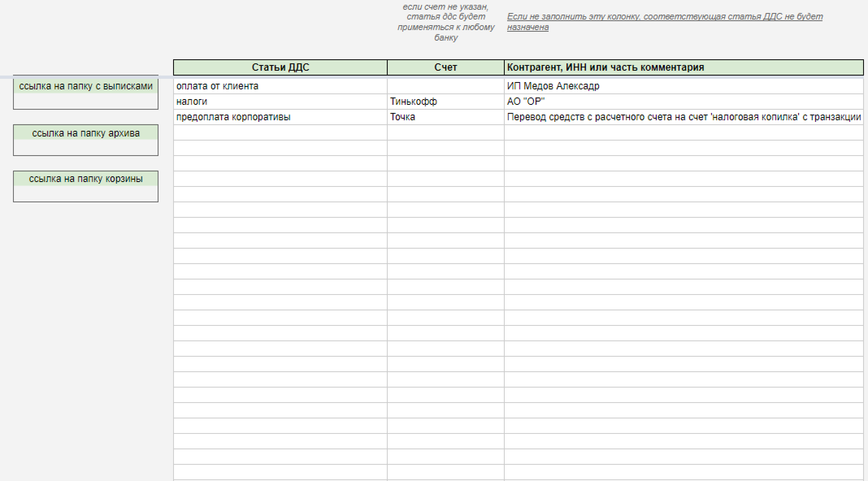Click empty Счет cell in 'оплата от клиента' row
Viewport: 868px width, 481px height.
pos(446,86)
